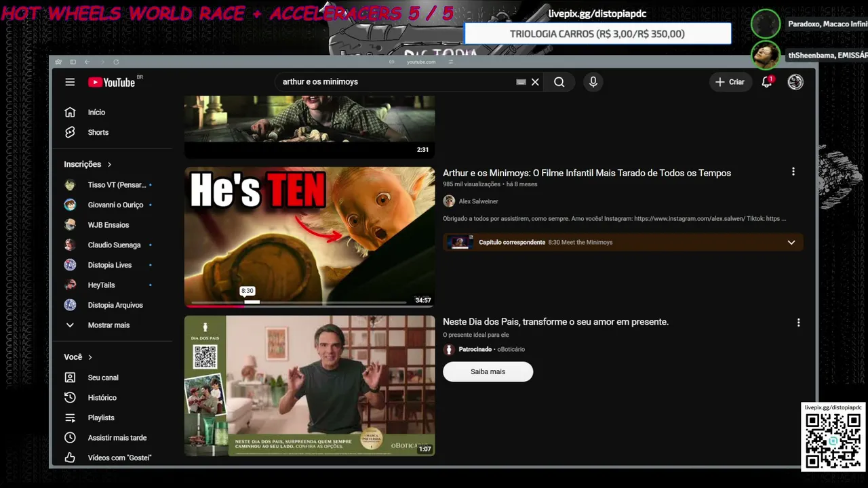Click the livepix QR code on stream overlay
This screenshot has height=488, width=868.
click(x=833, y=441)
